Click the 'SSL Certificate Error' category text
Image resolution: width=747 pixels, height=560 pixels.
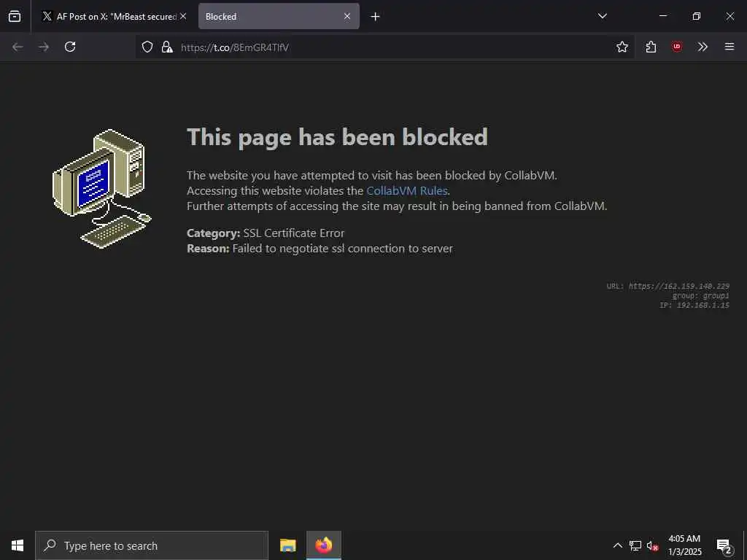point(293,233)
